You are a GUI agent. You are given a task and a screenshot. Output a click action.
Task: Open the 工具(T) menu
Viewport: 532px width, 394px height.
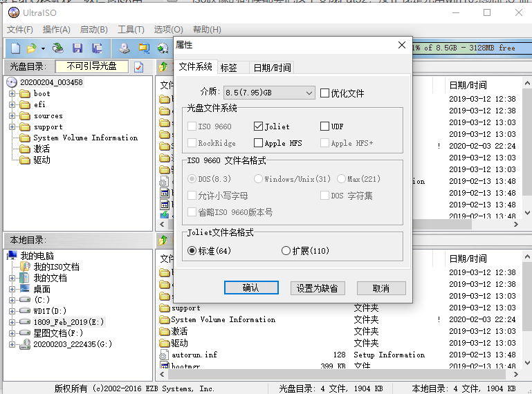coord(131,30)
